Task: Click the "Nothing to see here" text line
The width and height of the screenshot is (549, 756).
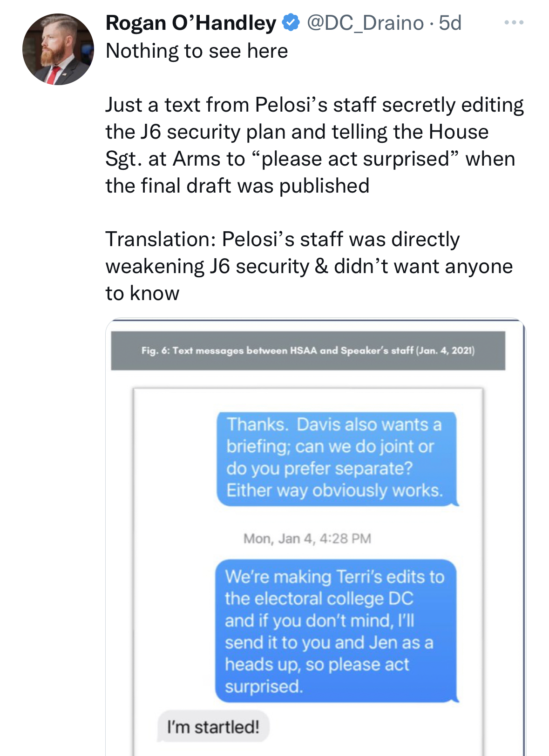Action: pyautogui.click(x=197, y=51)
